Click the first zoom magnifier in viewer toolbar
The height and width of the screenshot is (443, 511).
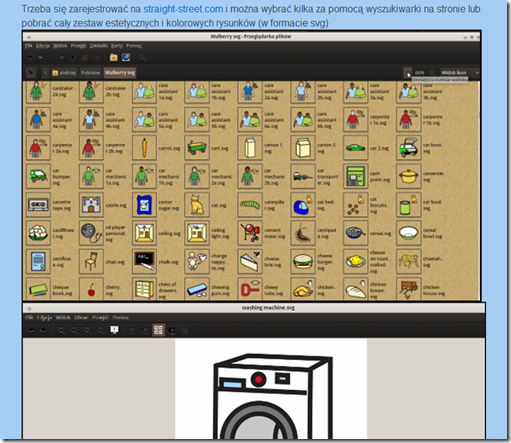62,330
